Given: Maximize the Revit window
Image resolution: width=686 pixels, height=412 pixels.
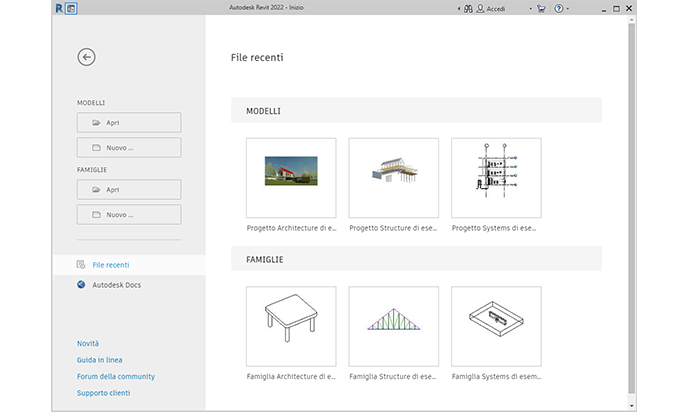Looking at the screenshot, I should pyautogui.click(x=616, y=9).
